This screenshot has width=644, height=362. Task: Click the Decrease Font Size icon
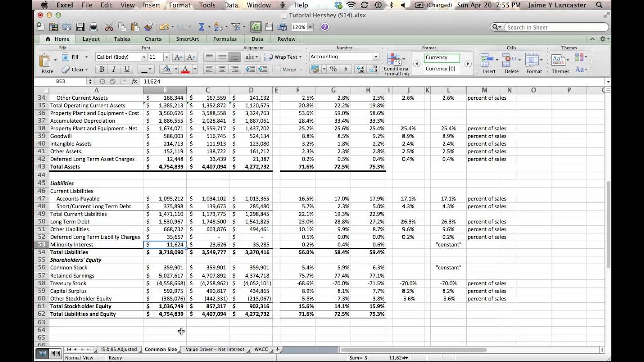[x=192, y=57]
